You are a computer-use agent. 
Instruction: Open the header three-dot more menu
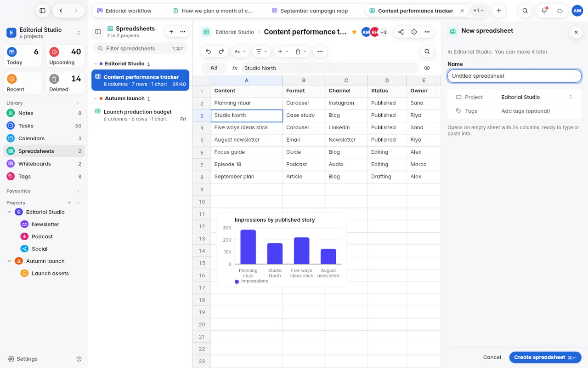click(427, 32)
